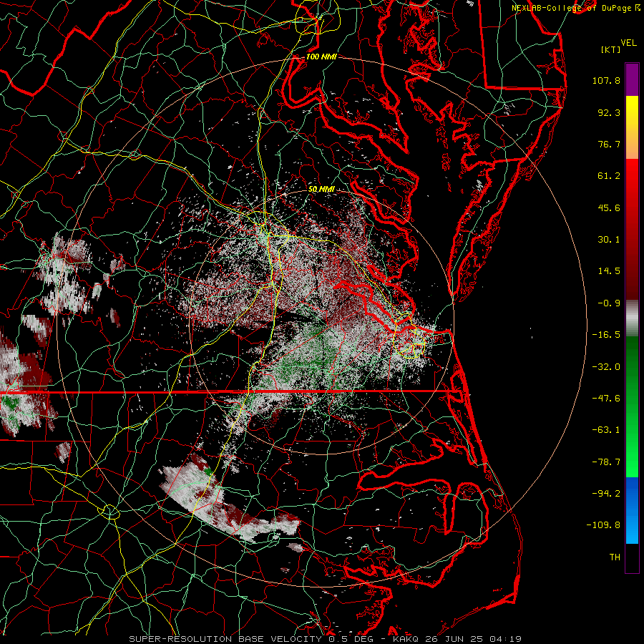Select the -0.9 legend value
The height and width of the screenshot is (644, 644).
pyautogui.click(x=609, y=303)
